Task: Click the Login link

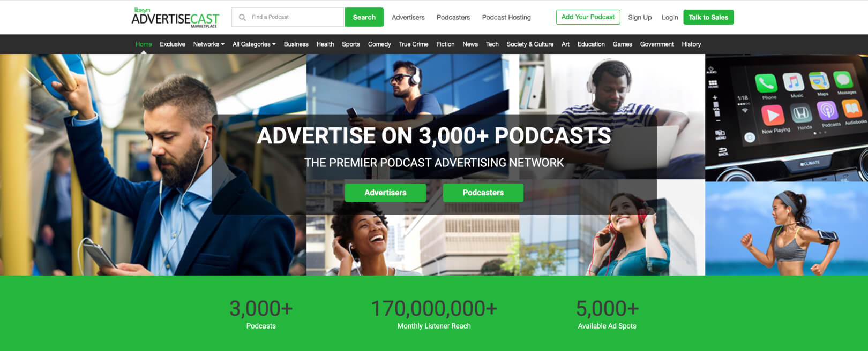Action: pyautogui.click(x=670, y=17)
